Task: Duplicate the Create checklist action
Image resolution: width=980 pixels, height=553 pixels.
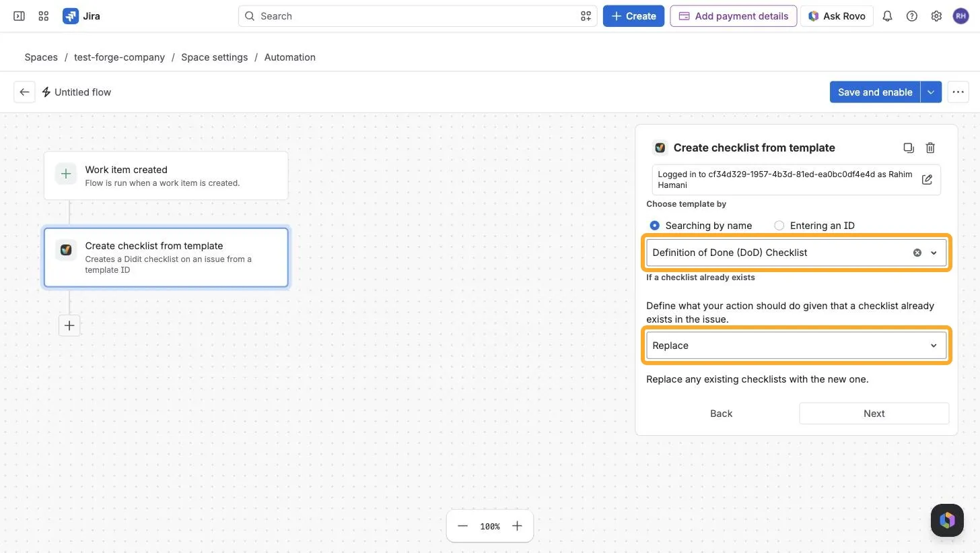Action: [x=908, y=148]
